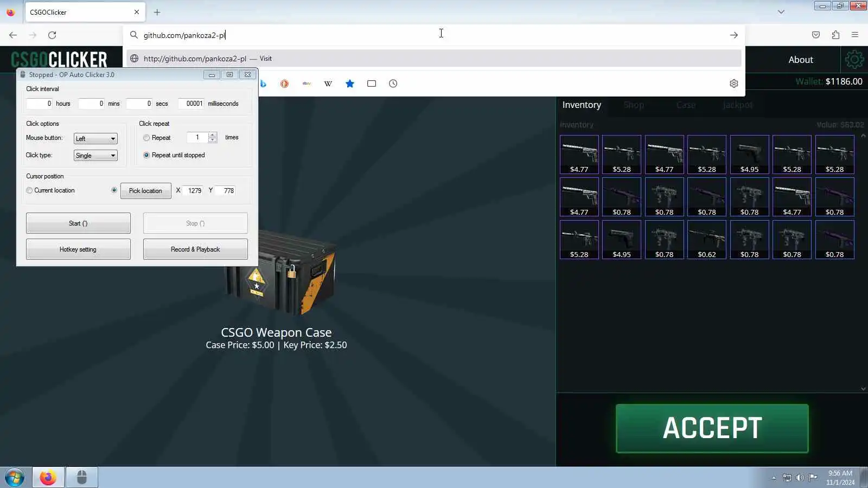The image size is (868, 488).
Task: Click the inventory scroll up arrow
Action: click(x=863, y=136)
